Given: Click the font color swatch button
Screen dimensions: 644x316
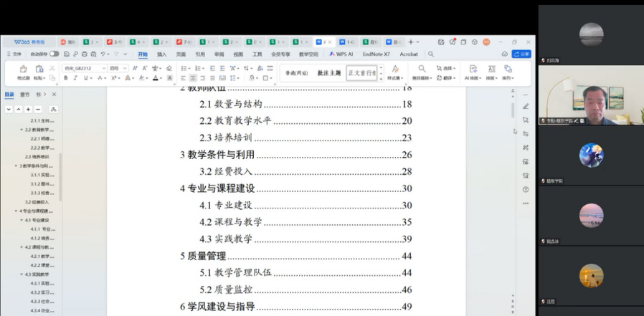Looking at the screenshot, I should [156, 78].
